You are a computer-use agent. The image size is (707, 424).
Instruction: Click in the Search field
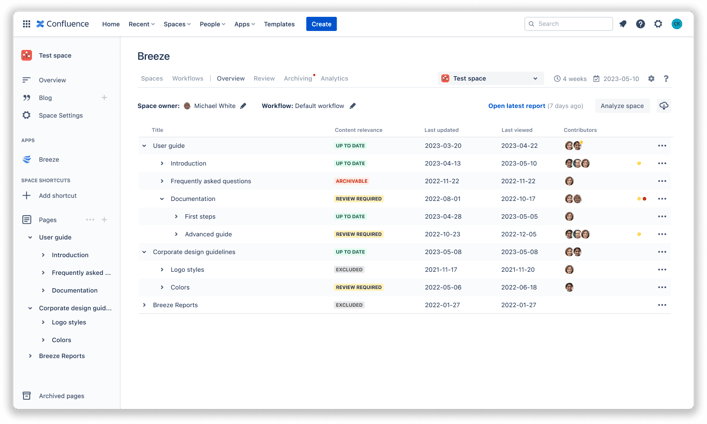click(569, 24)
